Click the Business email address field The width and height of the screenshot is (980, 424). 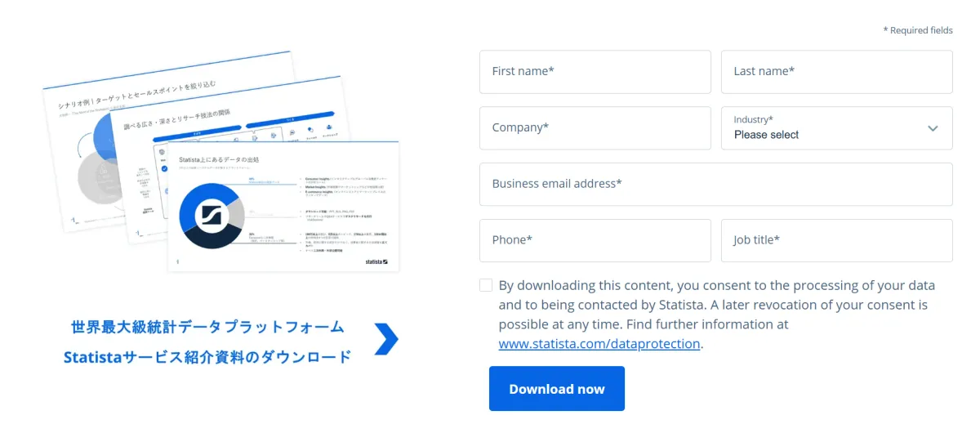(x=715, y=184)
